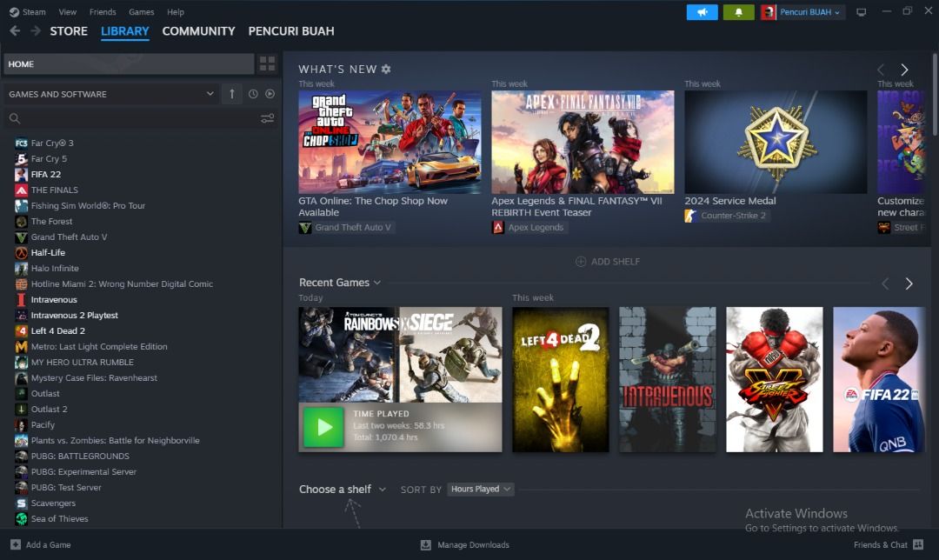Select Outlast 2 in list
939x560 pixels.
coord(49,409)
